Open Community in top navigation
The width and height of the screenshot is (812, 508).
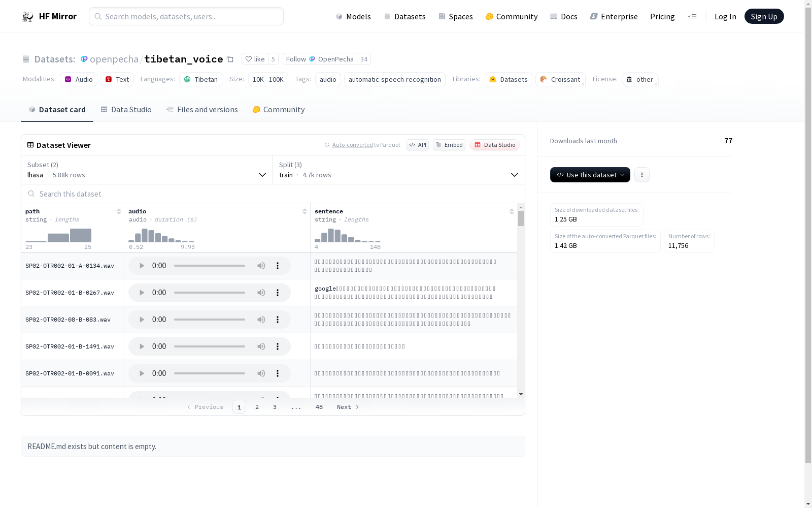point(512,16)
